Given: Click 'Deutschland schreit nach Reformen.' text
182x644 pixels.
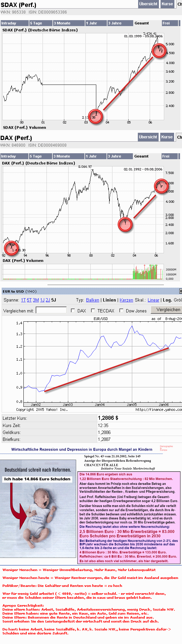Looking at the screenshot, I should pos(38,470).
